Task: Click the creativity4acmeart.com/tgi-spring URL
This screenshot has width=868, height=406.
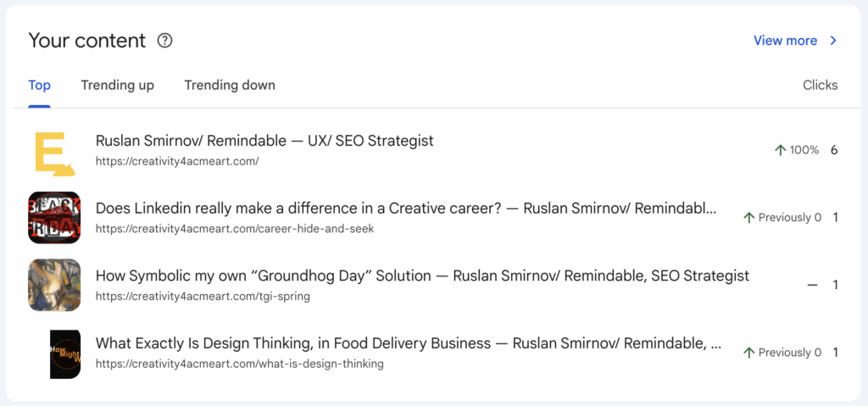Action: tap(203, 297)
